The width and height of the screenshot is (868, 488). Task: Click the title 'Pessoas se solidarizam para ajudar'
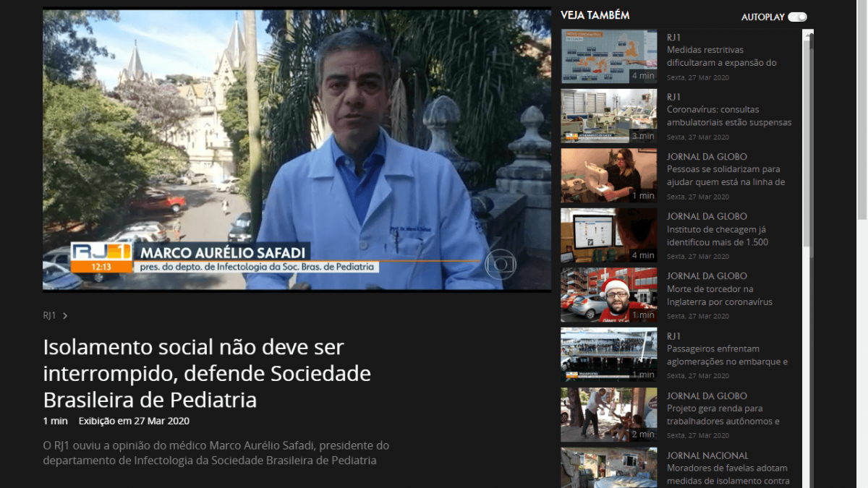(x=726, y=176)
